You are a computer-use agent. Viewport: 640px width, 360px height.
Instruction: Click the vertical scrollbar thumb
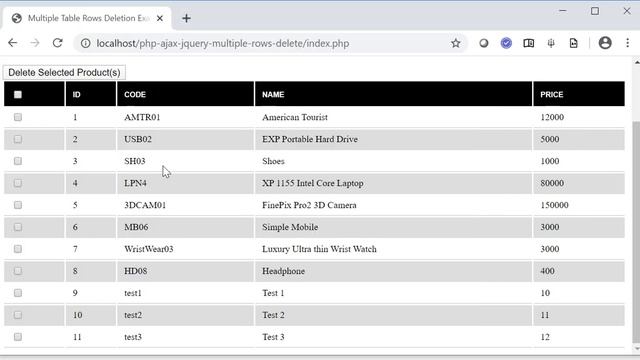coord(636,231)
